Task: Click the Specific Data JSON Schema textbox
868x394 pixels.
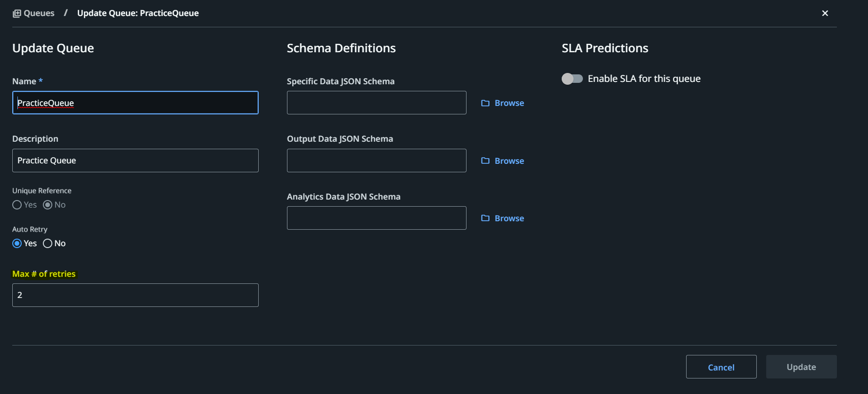Action: click(x=376, y=103)
